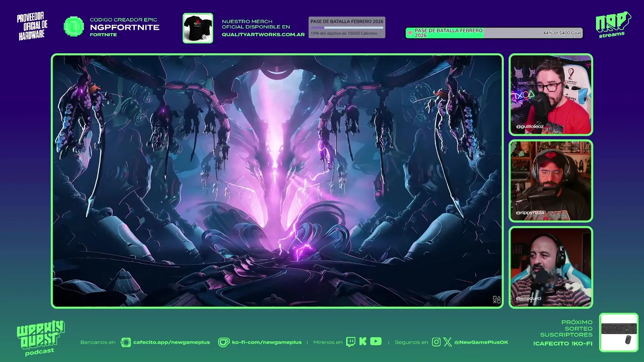
Task: Click the green pixel coin creator code icon
Action: pos(74,27)
